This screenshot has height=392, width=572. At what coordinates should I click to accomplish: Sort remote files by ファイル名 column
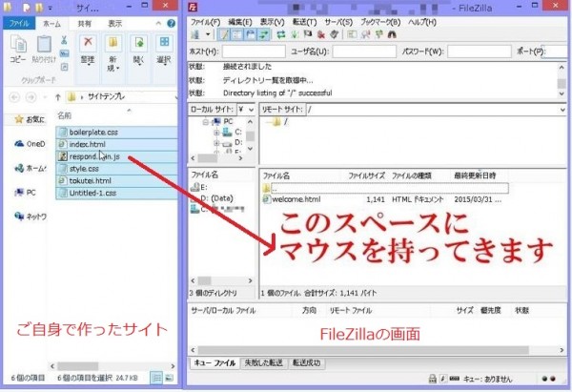tap(276, 175)
